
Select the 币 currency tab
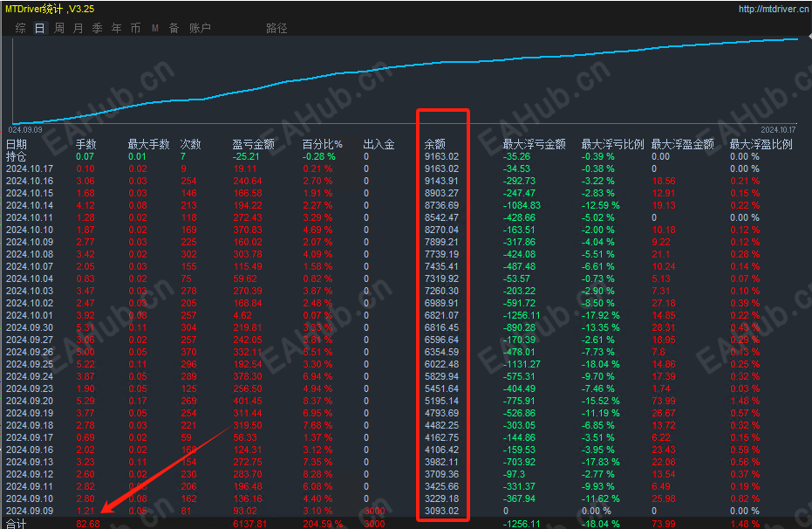coord(136,28)
